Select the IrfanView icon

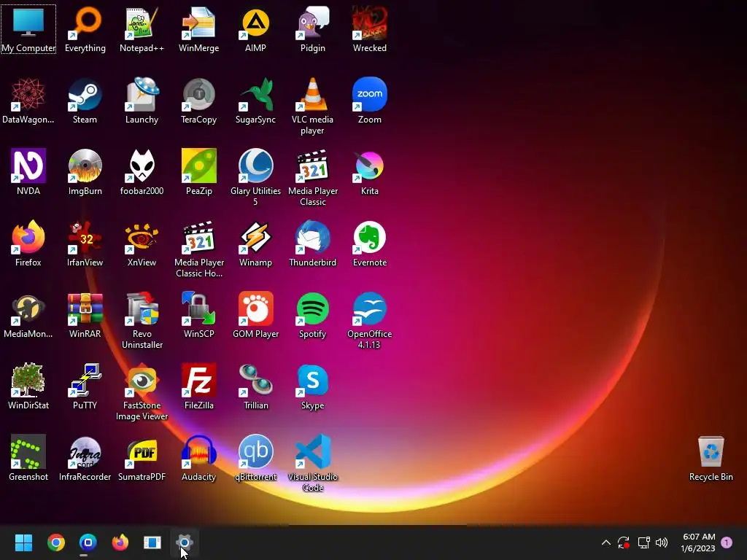pos(85,237)
